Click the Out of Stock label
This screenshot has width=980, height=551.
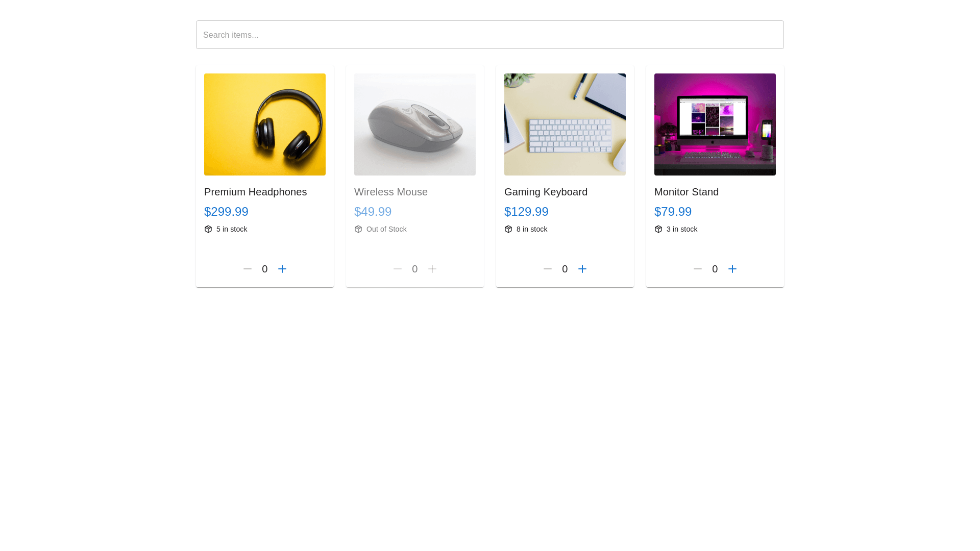386,229
